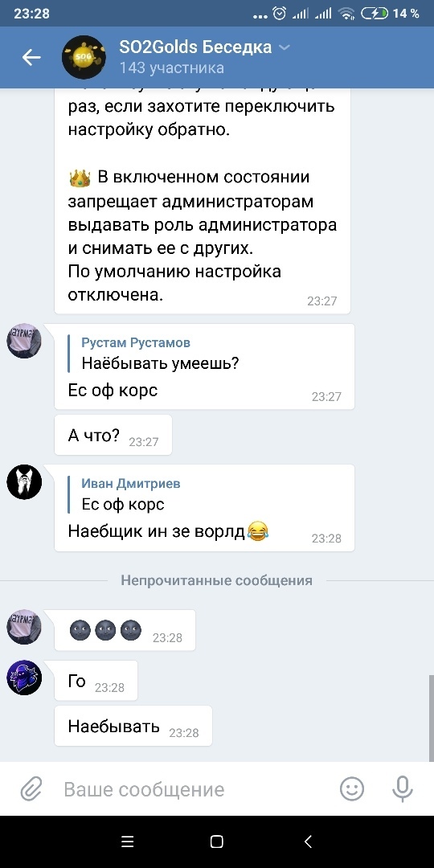The image size is (434, 868).
Task: Tap Android recent apps menu button
Action: (x=127, y=841)
